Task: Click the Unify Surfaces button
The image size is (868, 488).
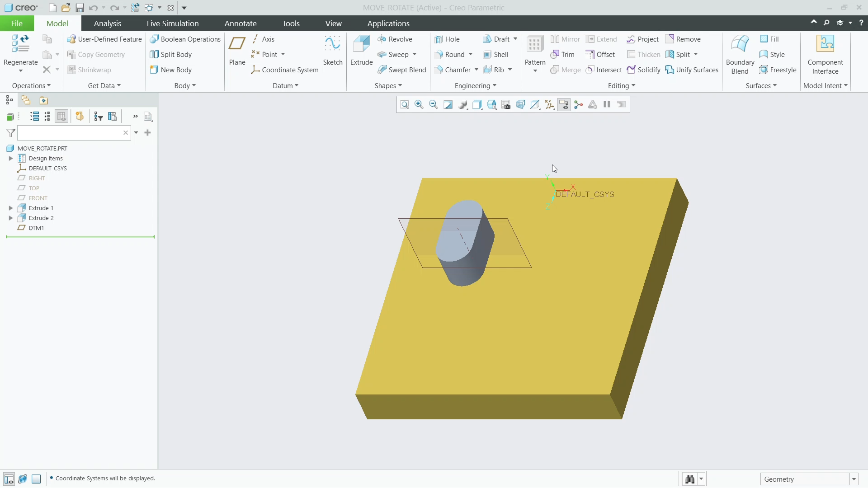Action: coord(692,70)
